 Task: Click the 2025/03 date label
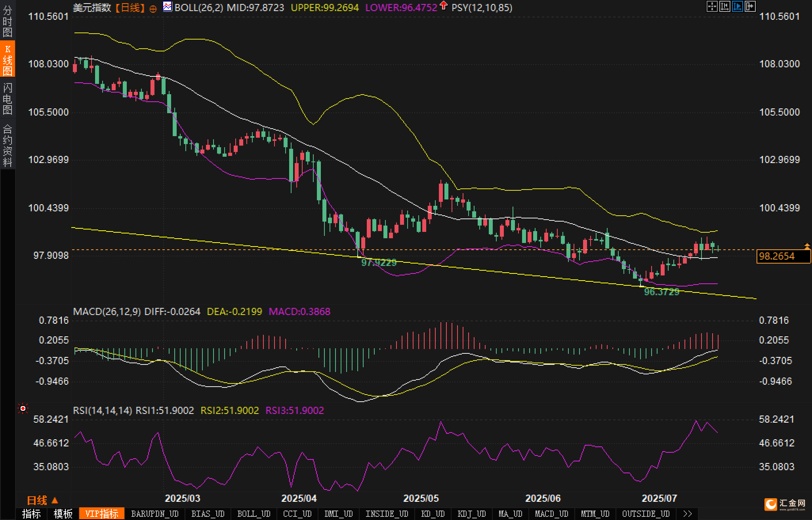click(182, 498)
